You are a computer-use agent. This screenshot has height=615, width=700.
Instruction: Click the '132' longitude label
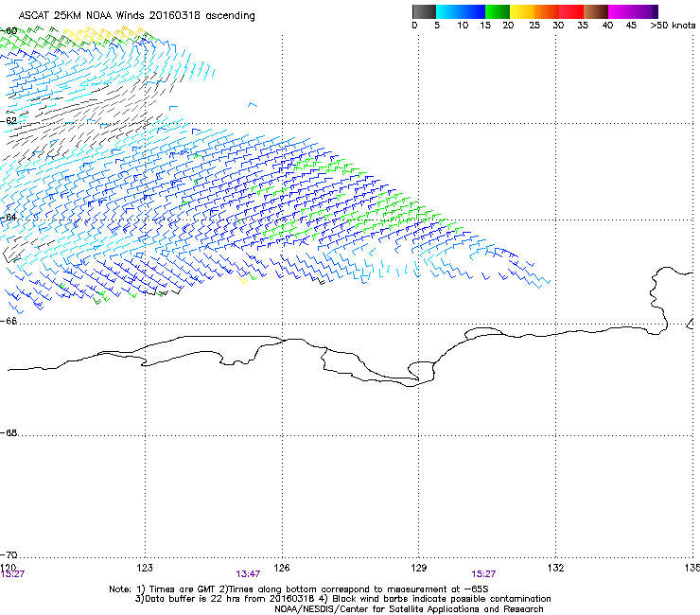[556, 568]
